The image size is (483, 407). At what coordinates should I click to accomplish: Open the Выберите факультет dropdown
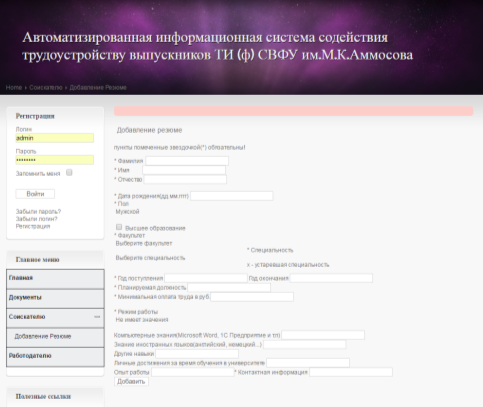tap(144, 243)
